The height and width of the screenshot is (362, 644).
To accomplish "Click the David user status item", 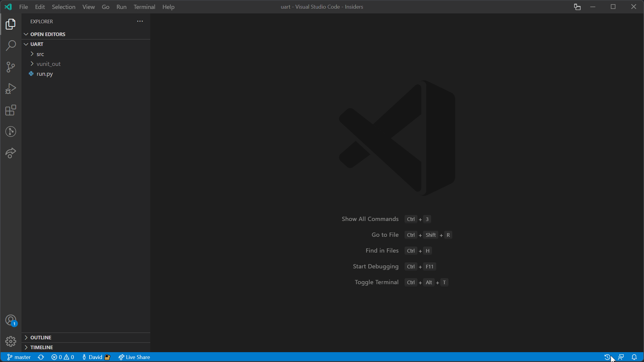I will [96, 357].
